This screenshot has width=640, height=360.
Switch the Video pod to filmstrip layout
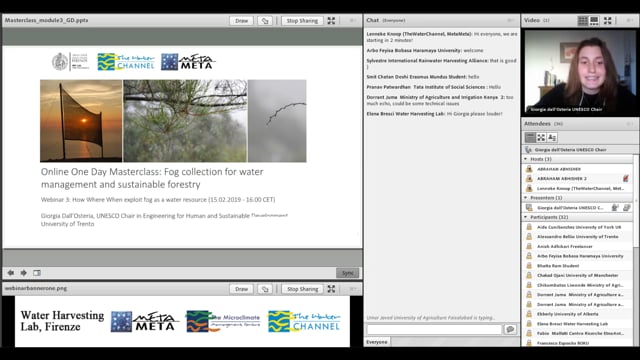tap(594, 20)
